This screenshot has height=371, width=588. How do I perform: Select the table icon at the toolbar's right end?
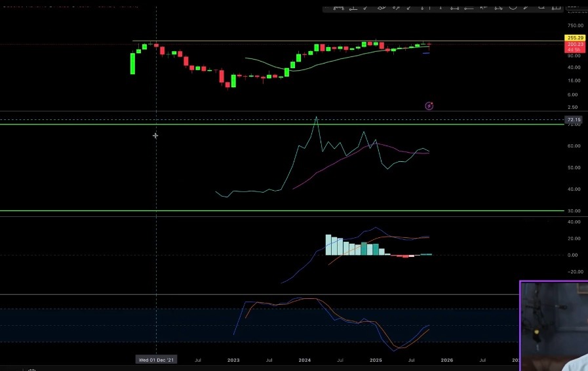557,7
